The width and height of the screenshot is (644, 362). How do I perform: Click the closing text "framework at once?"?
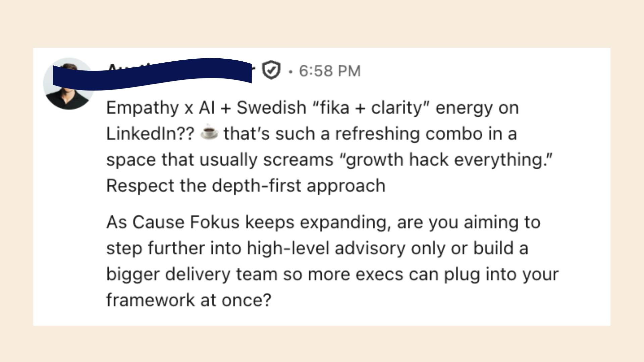(189, 300)
